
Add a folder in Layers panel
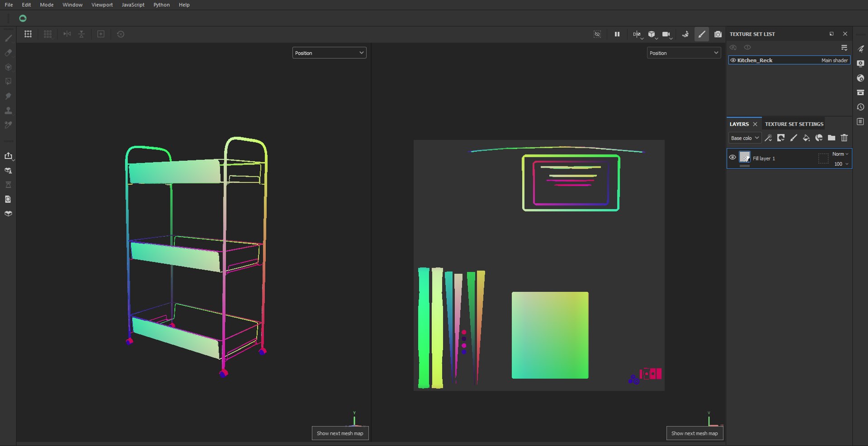[x=831, y=138]
